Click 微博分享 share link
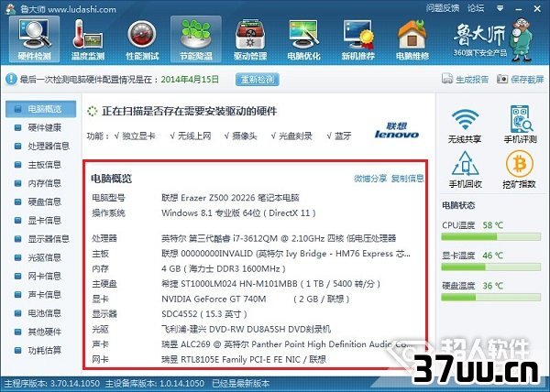This screenshot has height=392, width=550. [x=370, y=179]
